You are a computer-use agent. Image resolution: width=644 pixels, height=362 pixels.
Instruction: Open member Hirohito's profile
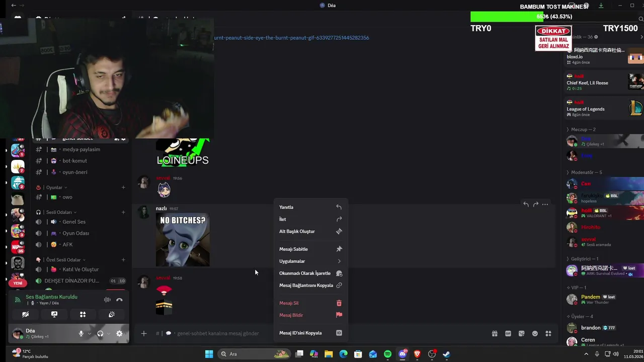tap(604, 227)
